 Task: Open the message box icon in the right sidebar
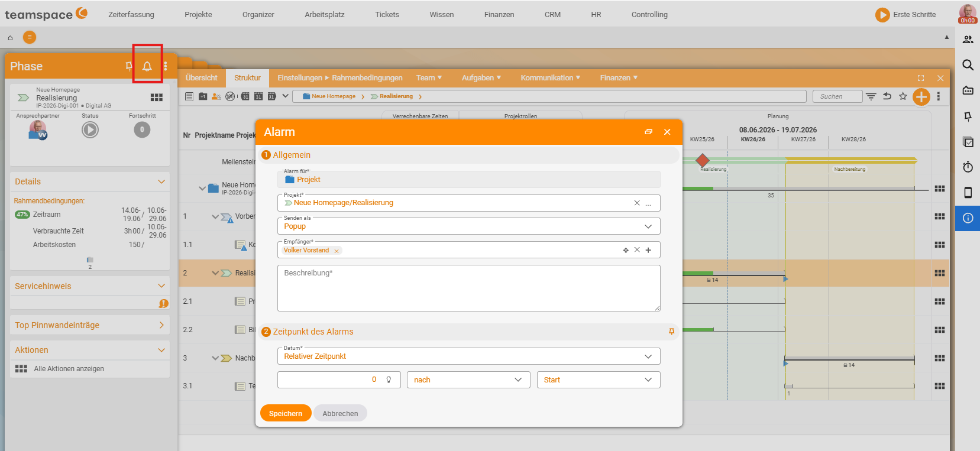coord(968,90)
